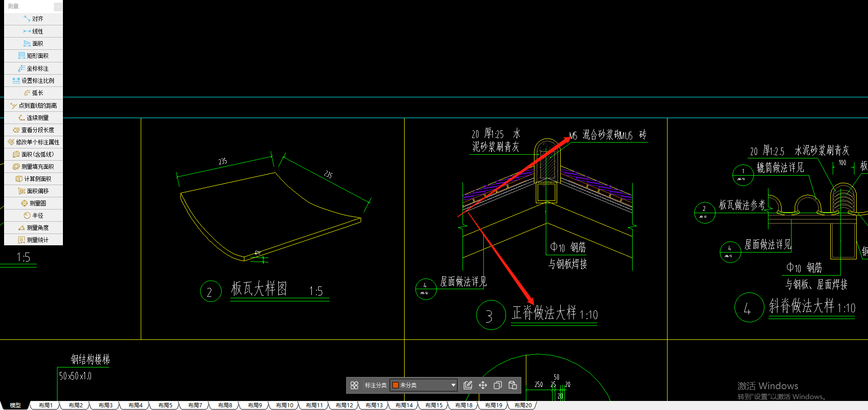Viewport: 868px width, 410px height.
Task: Click the circled number 2 detail marker by 板瓦大样图
Action: click(210, 291)
